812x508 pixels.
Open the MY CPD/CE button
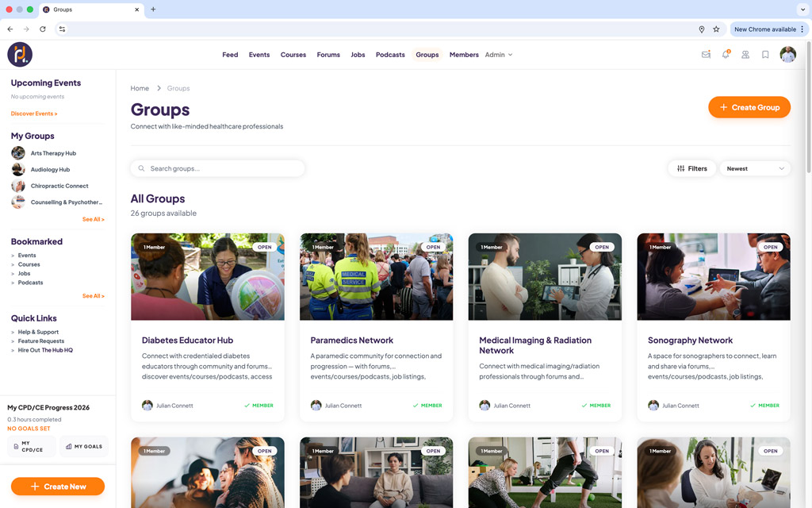32,446
